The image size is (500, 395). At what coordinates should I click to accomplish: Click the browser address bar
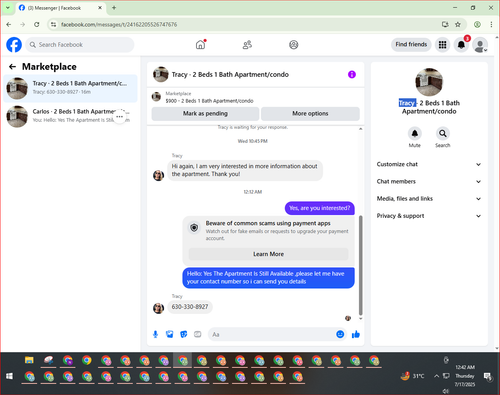(x=247, y=24)
